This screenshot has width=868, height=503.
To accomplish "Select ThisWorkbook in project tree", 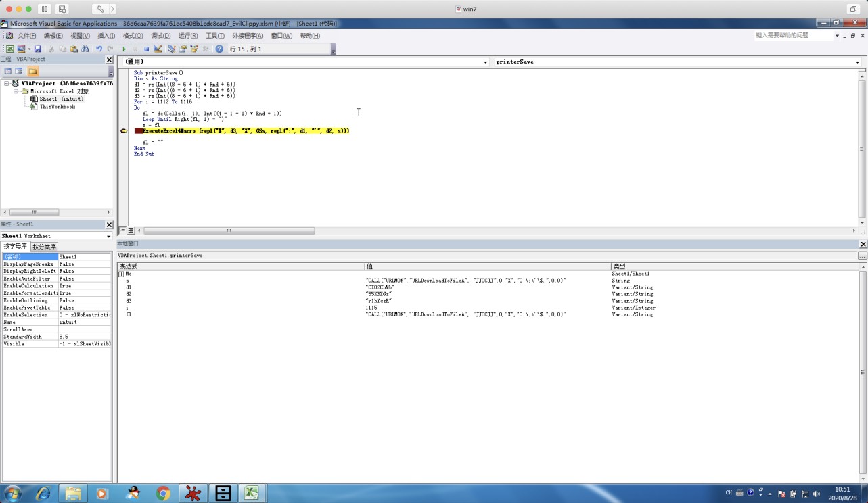I will (x=57, y=107).
